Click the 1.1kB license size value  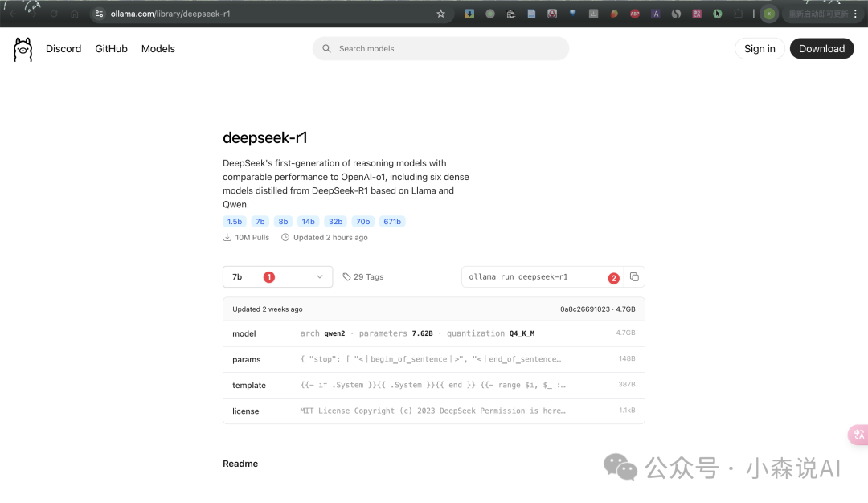(x=627, y=411)
